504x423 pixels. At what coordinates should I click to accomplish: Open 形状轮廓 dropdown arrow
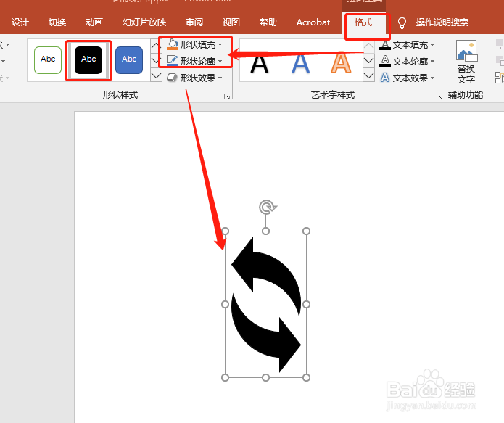[x=220, y=61]
